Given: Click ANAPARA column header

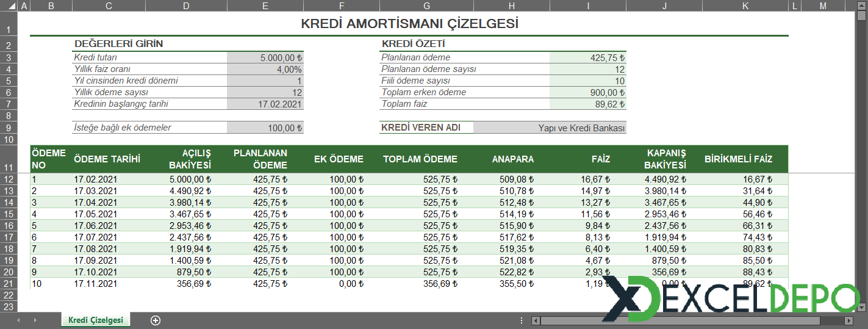Looking at the screenshot, I should tap(513, 159).
